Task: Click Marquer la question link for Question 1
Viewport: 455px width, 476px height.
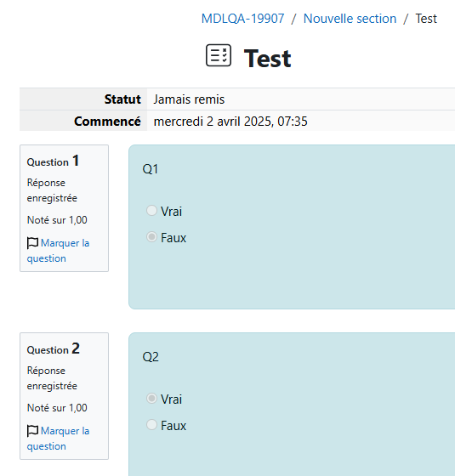Action: pyautogui.click(x=58, y=251)
